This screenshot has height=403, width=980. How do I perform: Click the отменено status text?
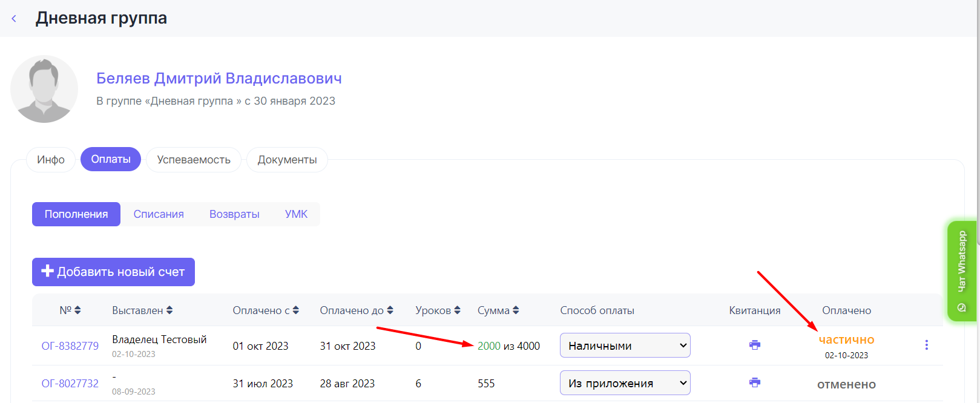tap(846, 384)
